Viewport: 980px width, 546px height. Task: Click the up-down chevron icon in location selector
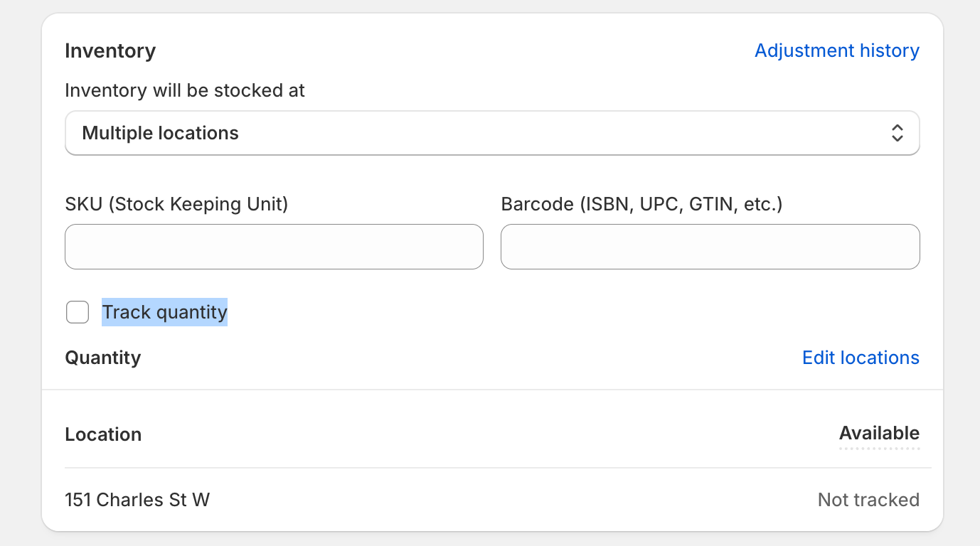tap(897, 133)
